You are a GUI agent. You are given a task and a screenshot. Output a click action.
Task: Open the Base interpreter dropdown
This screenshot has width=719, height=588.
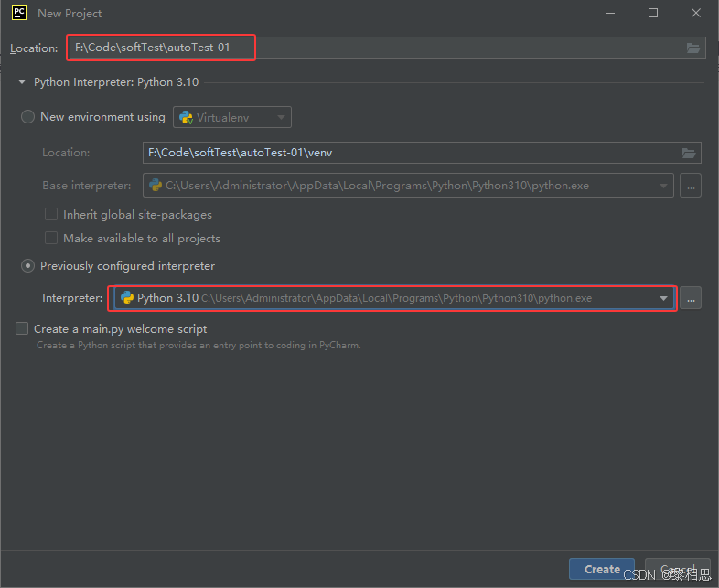408,186
